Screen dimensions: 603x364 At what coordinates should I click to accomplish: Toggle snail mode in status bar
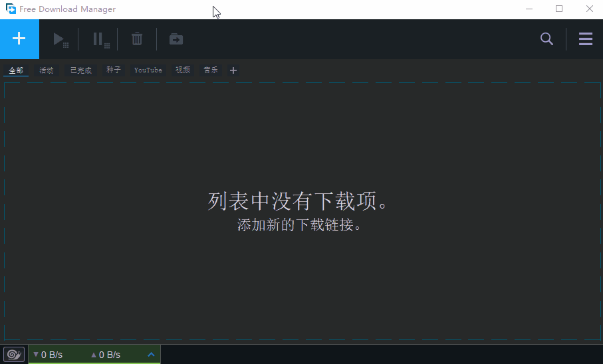14,355
